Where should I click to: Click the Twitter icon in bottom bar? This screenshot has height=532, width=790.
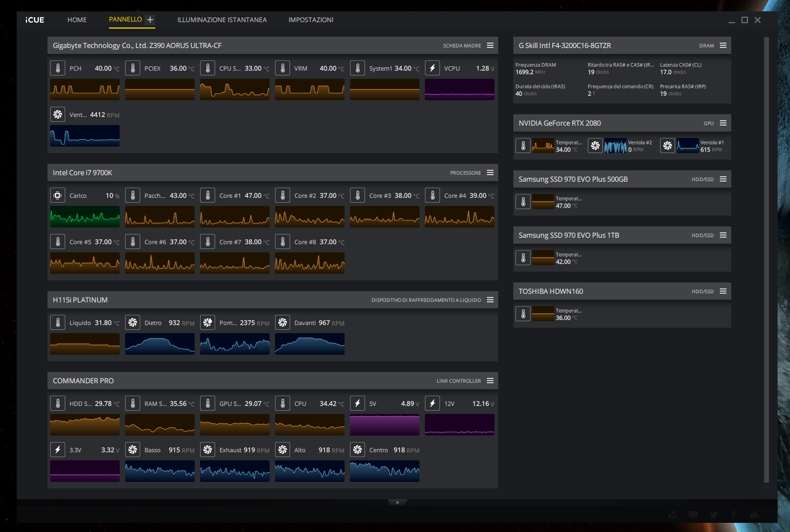tap(713, 515)
